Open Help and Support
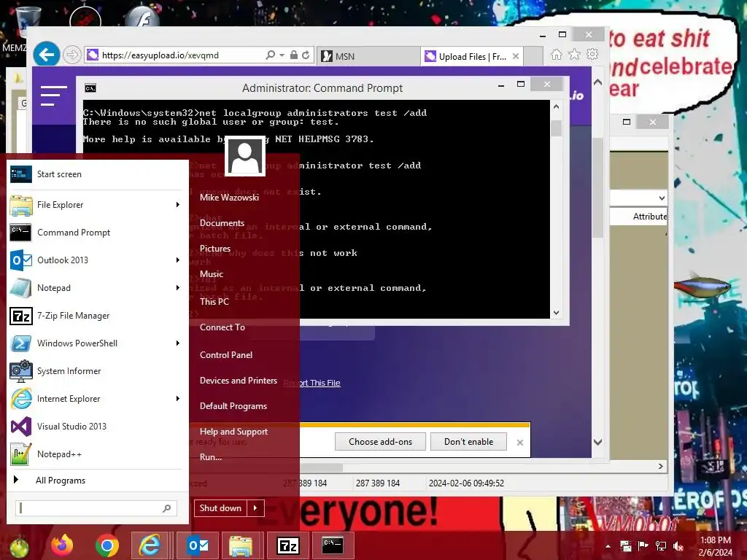The width and height of the screenshot is (747, 560). [x=233, y=432]
